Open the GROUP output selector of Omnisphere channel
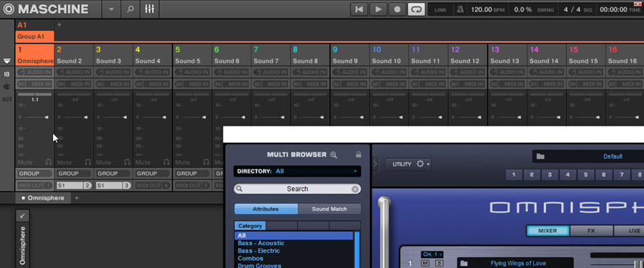 click(x=35, y=173)
